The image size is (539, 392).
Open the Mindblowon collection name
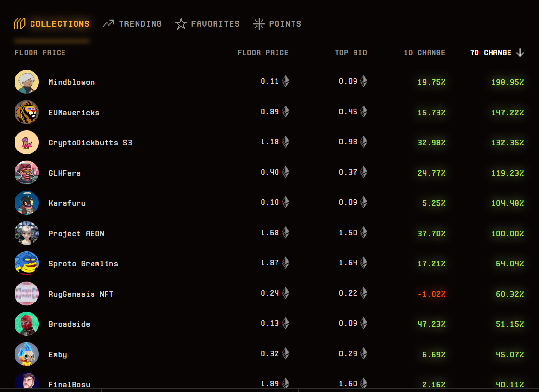[x=72, y=82]
